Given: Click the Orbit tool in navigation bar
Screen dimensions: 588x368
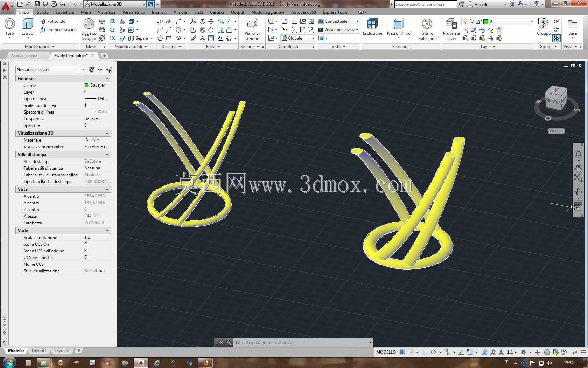Looking at the screenshot, I should tap(578, 191).
